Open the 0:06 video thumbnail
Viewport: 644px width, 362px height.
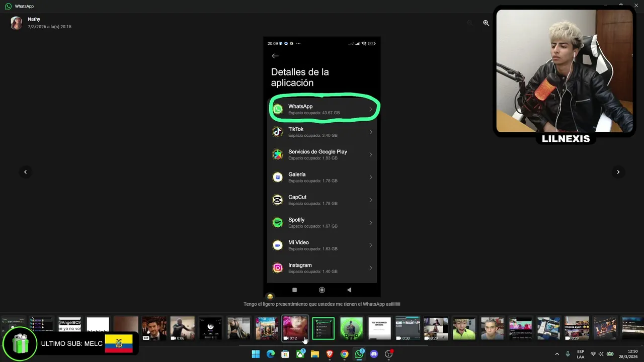tap(182, 328)
